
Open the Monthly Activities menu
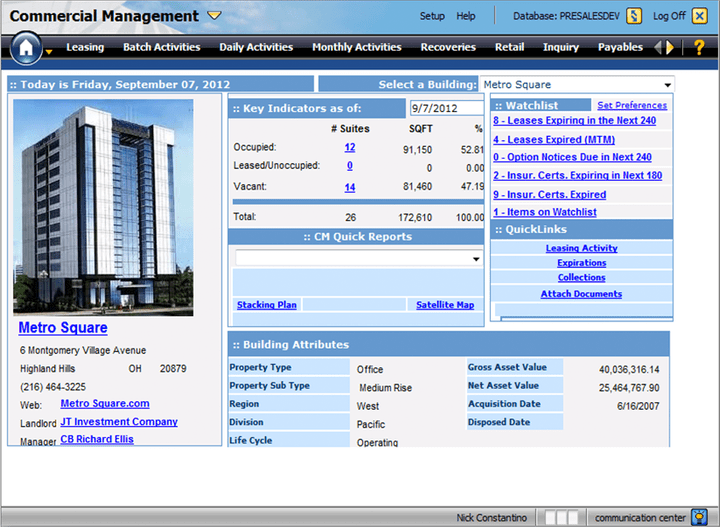click(x=356, y=47)
